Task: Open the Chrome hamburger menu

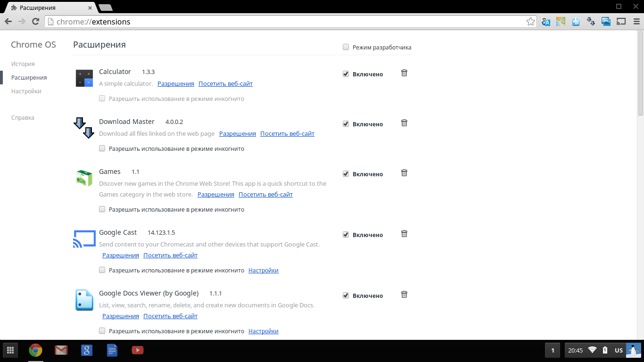Action: 634,22
